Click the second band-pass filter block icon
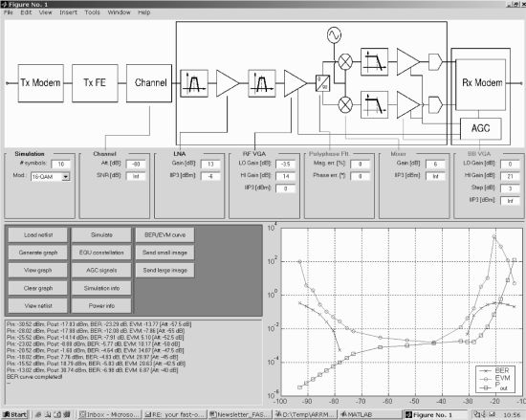The image size is (526, 420). tap(262, 83)
